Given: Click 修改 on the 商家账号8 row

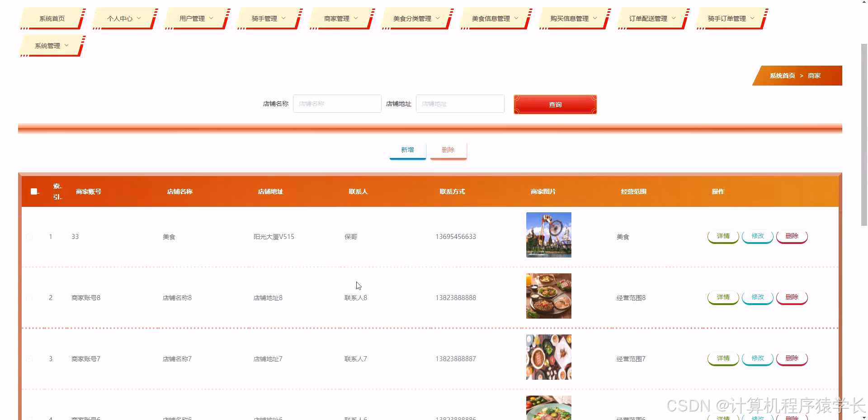Looking at the screenshot, I should point(757,297).
